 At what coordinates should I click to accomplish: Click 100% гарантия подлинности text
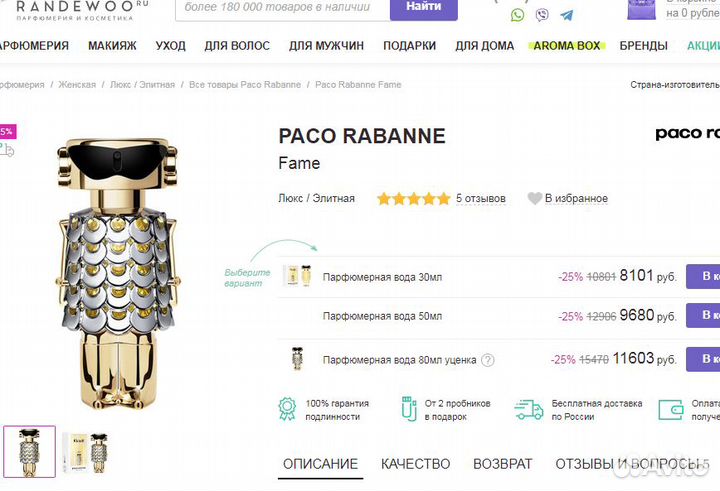(x=337, y=410)
